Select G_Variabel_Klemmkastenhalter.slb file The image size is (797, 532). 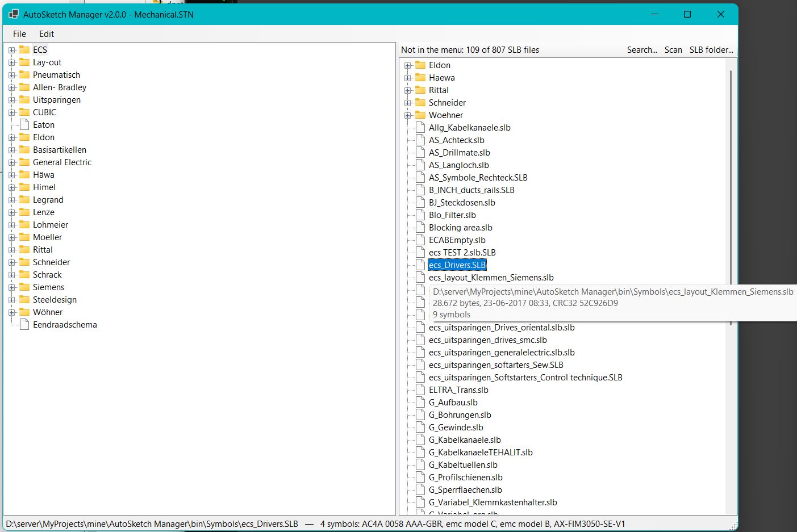tap(493, 502)
